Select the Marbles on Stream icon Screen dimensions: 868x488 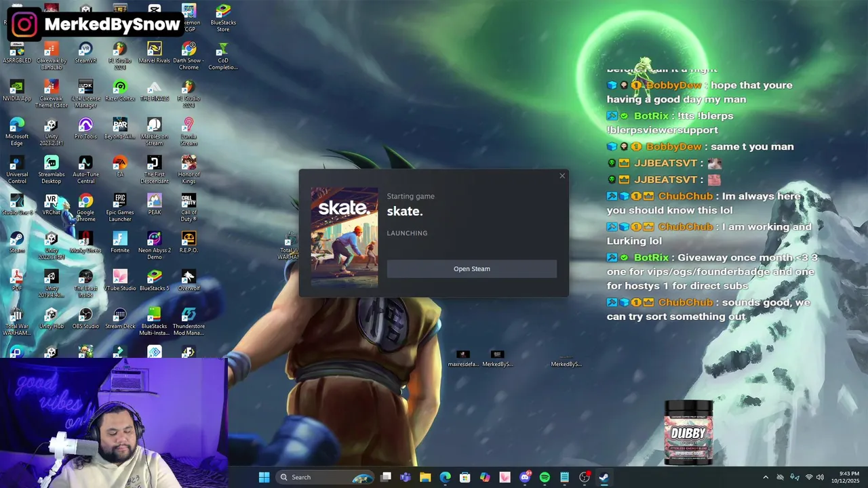pyautogui.click(x=154, y=131)
